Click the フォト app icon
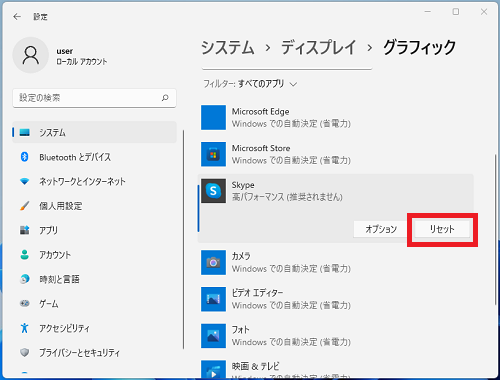Image resolution: width=500 pixels, height=380 pixels. tap(213, 336)
